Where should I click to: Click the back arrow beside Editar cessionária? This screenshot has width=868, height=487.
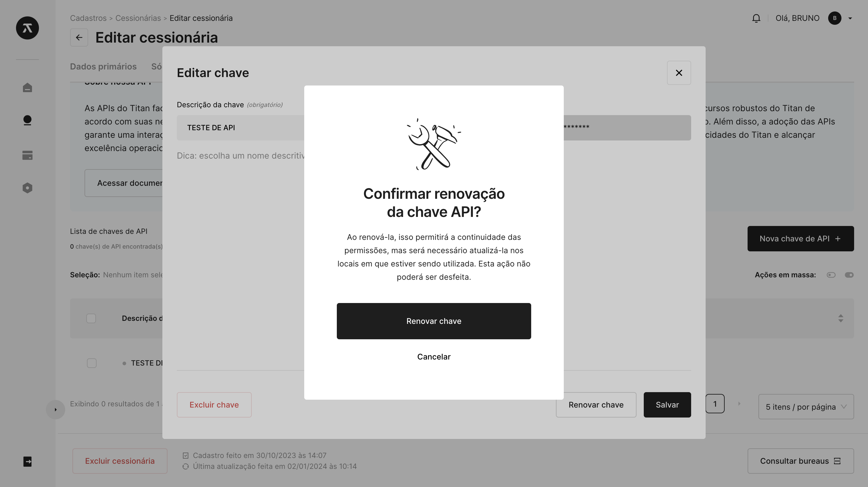[x=79, y=37]
